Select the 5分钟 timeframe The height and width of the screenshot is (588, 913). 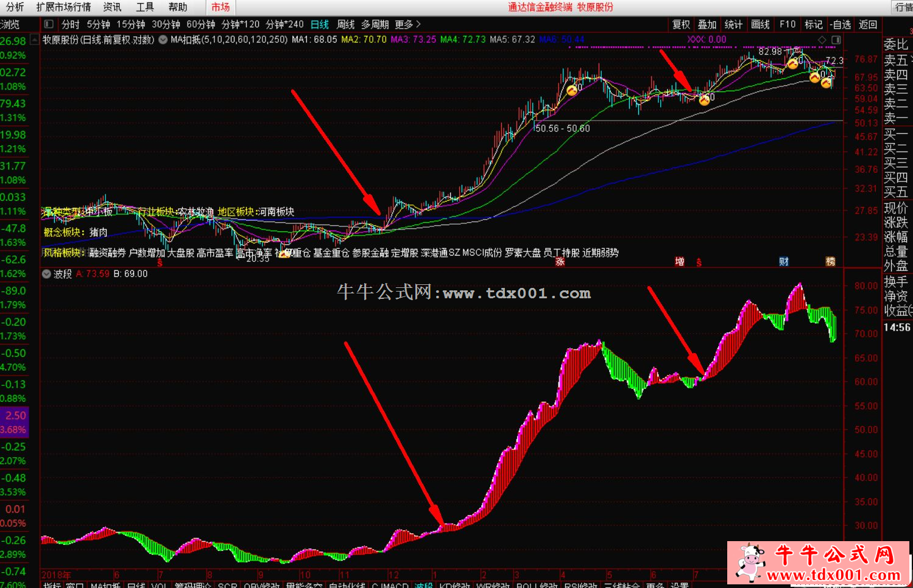tap(98, 24)
